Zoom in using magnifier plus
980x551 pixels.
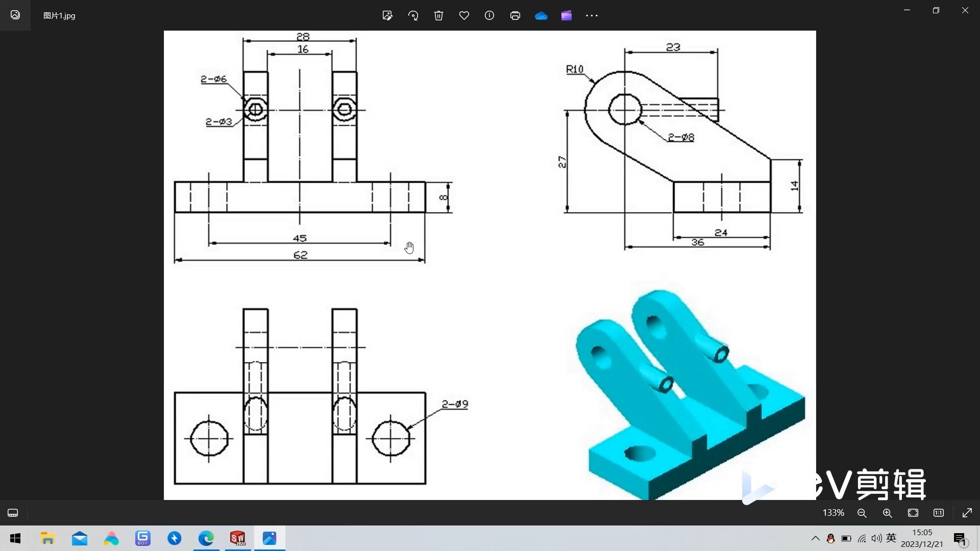click(x=888, y=513)
